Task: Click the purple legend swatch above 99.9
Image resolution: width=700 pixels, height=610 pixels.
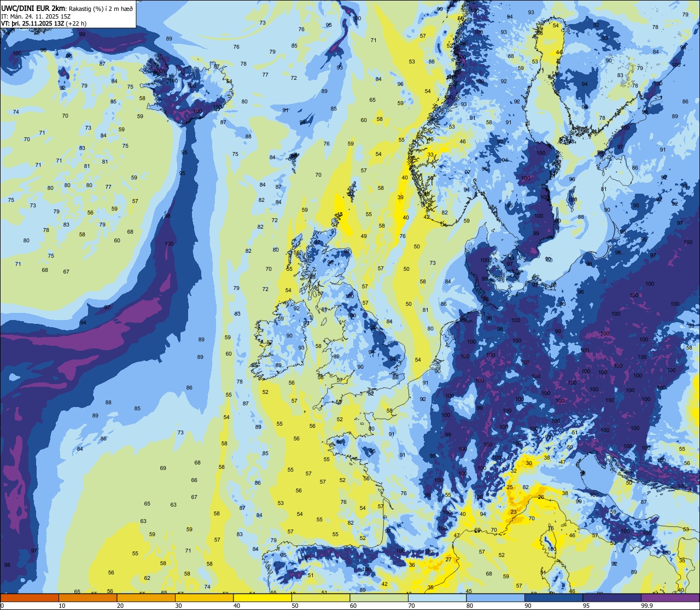Action: tap(670, 597)
